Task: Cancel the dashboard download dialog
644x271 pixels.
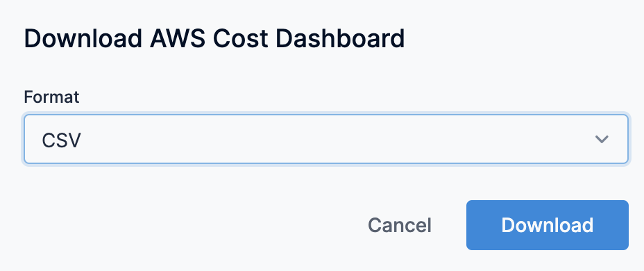Action: tap(400, 225)
